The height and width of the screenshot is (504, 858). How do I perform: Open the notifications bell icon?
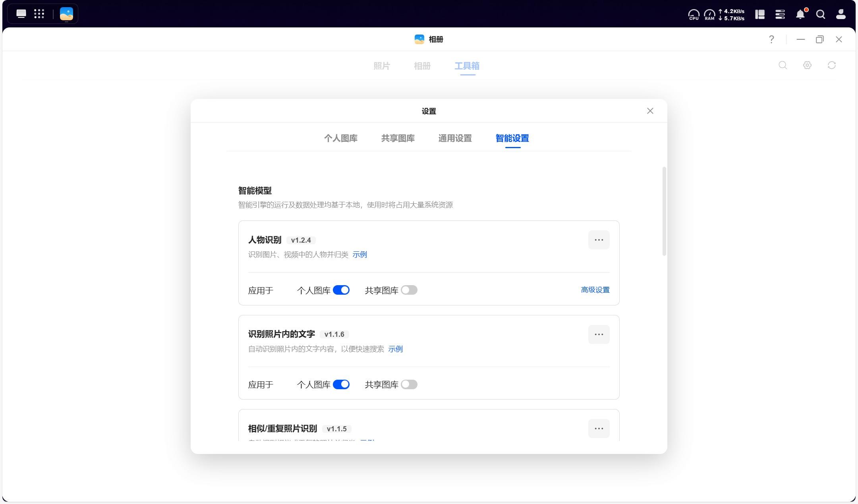coord(800,15)
